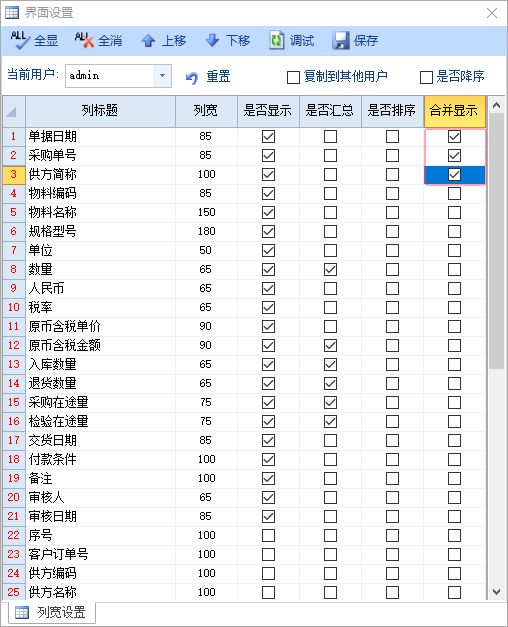508x627 pixels.
Task: Click the 是否显示 column header
Action: pos(268,111)
